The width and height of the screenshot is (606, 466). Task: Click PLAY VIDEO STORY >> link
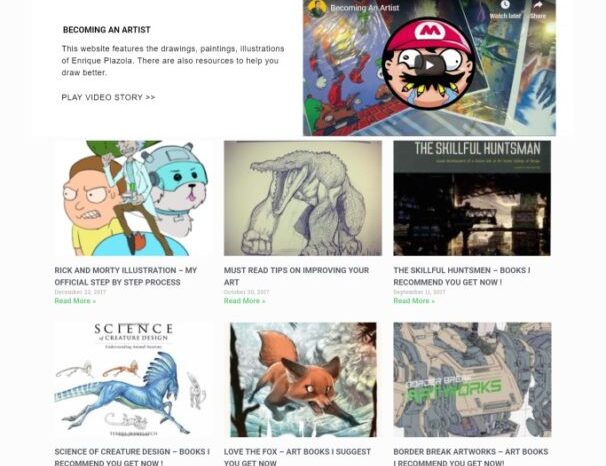[x=108, y=97]
